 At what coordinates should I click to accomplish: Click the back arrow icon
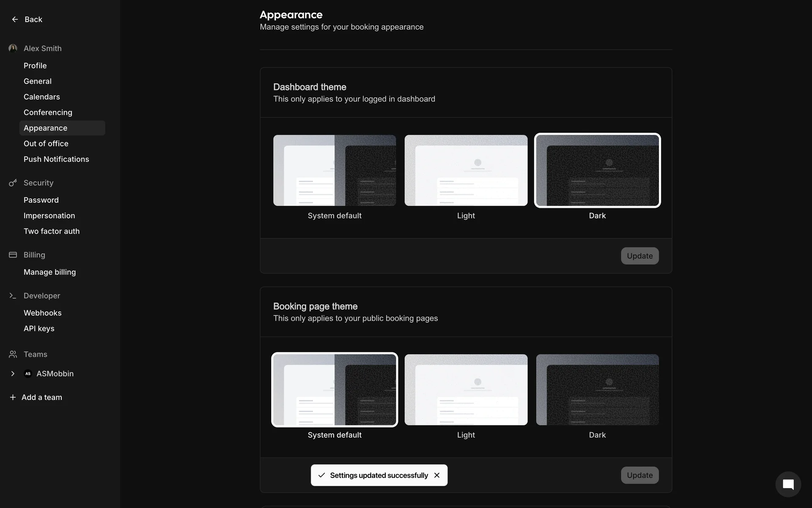point(15,19)
